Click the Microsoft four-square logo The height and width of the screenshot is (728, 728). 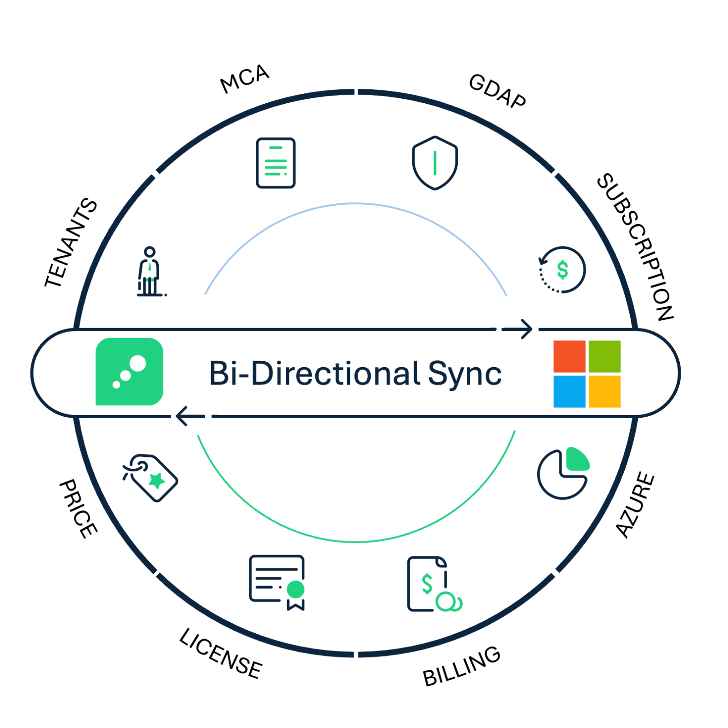(x=587, y=374)
